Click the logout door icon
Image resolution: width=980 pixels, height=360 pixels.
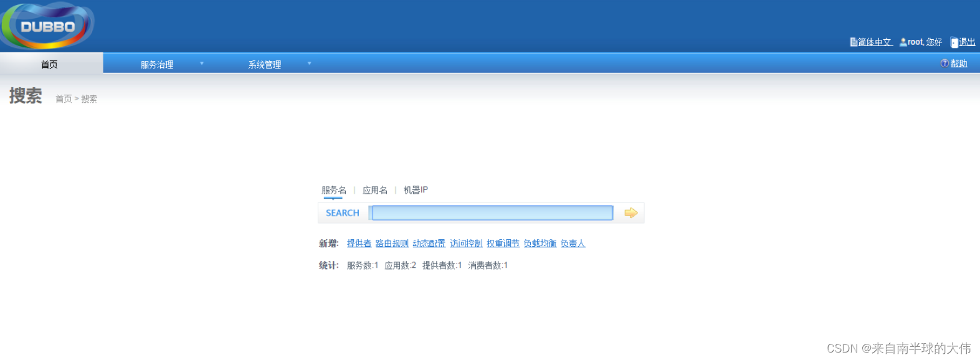pyautogui.click(x=954, y=42)
